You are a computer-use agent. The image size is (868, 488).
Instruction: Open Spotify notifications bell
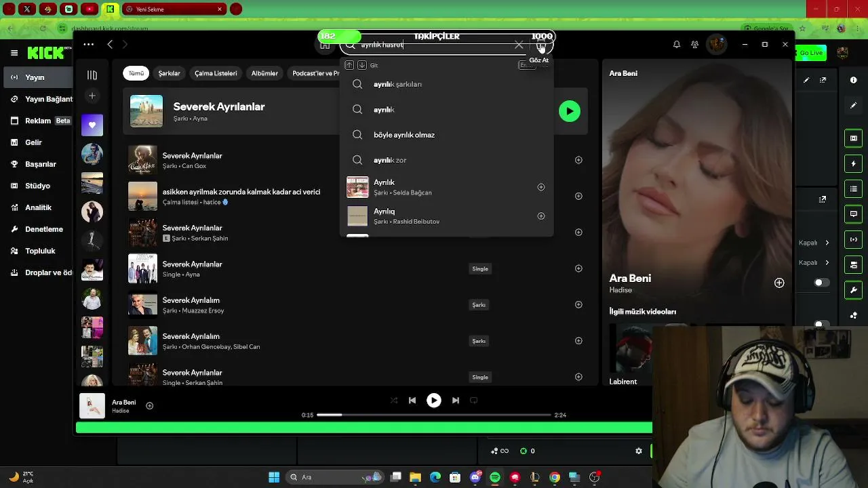click(x=676, y=45)
